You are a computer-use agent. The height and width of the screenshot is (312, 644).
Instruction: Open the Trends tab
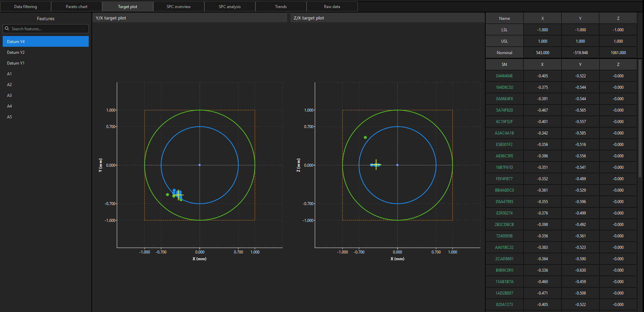click(x=281, y=6)
